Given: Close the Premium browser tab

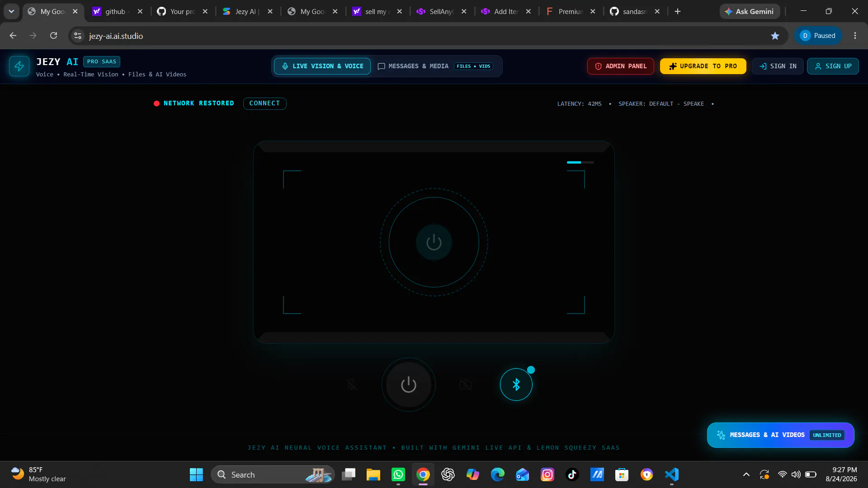Looking at the screenshot, I should (x=593, y=11).
